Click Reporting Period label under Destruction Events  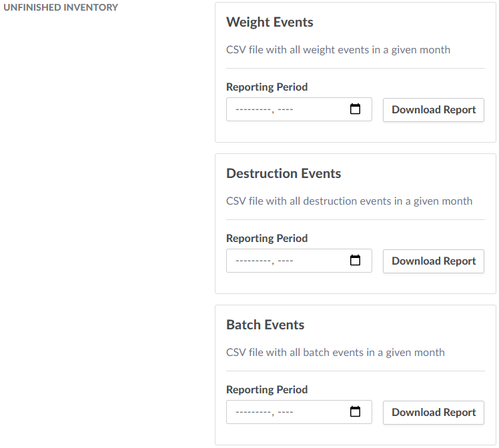[267, 238]
